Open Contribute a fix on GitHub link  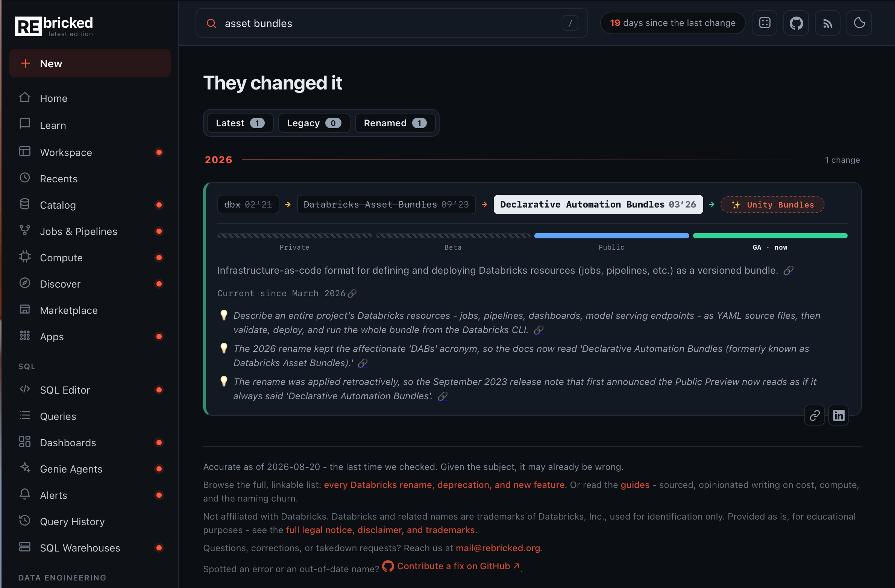pyautogui.click(x=451, y=566)
